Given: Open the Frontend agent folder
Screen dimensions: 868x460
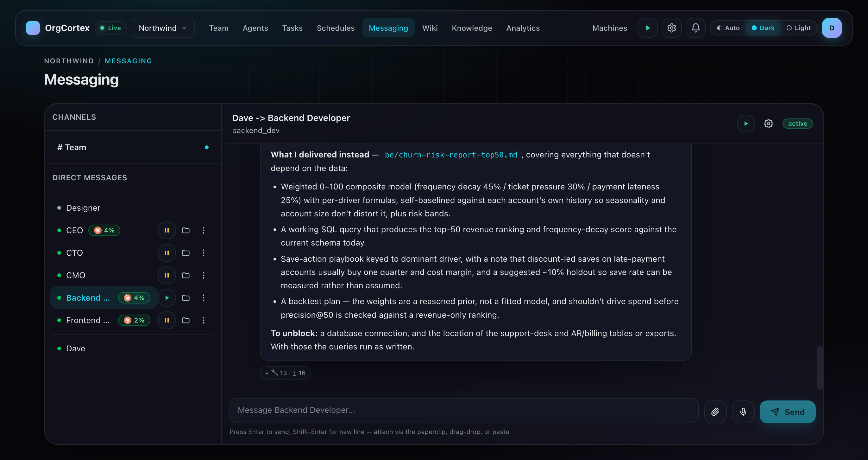Looking at the screenshot, I should pyautogui.click(x=186, y=320).
